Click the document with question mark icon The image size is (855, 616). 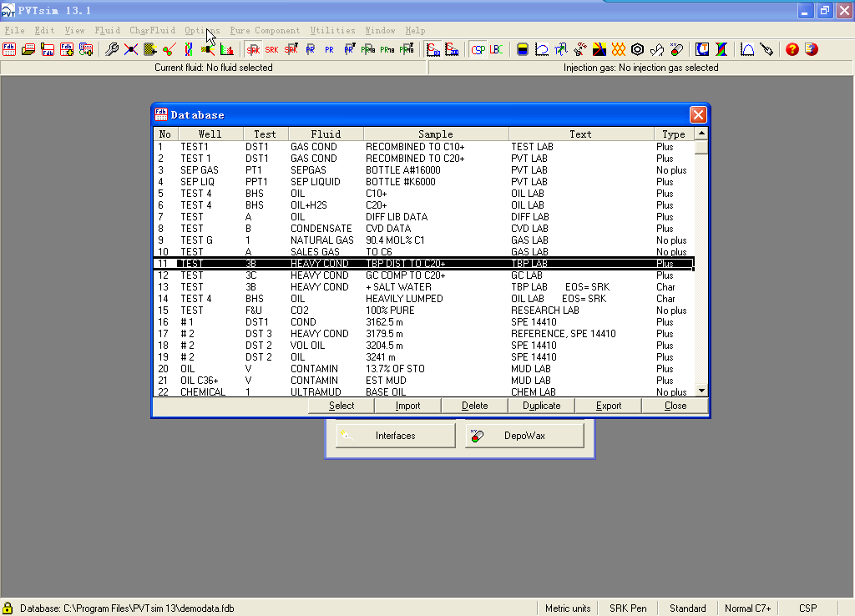(x=812, y=49)
